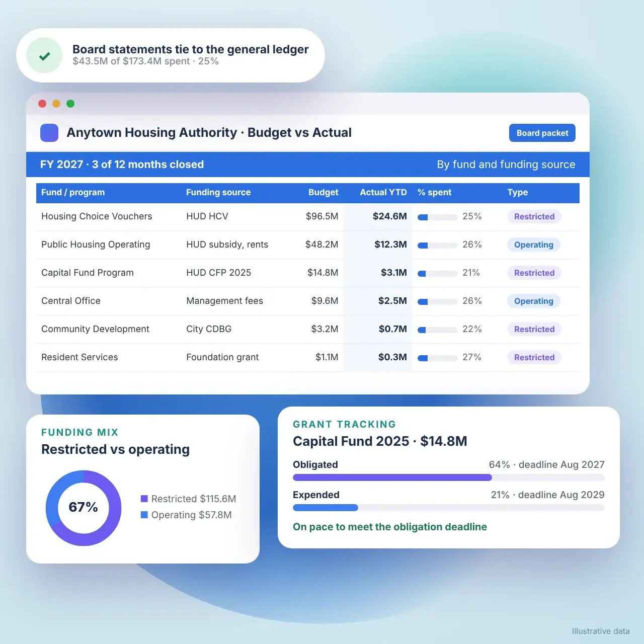Click the 67% funding mix donut chart
This screenshot has width=644, height=644.
click(x=84, y=508)
